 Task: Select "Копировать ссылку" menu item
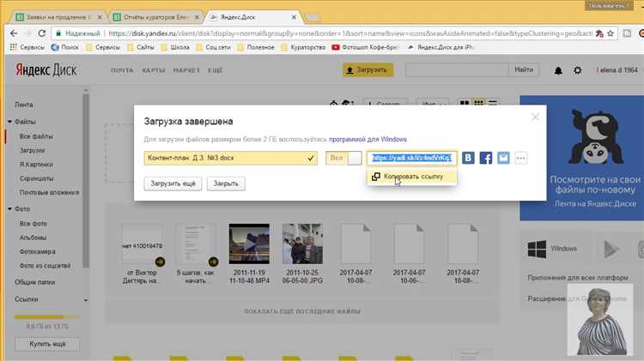(x=409, y=176)
